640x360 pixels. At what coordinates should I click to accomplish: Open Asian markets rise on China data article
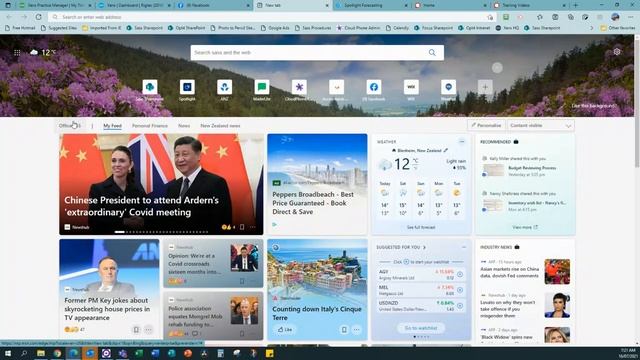509,272
